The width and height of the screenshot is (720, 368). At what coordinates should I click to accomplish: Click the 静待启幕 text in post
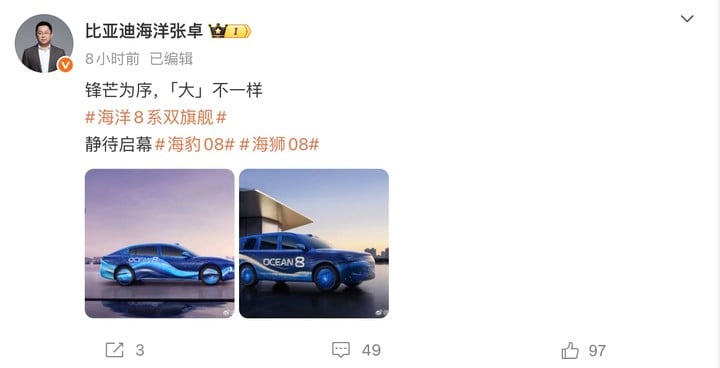118,145
